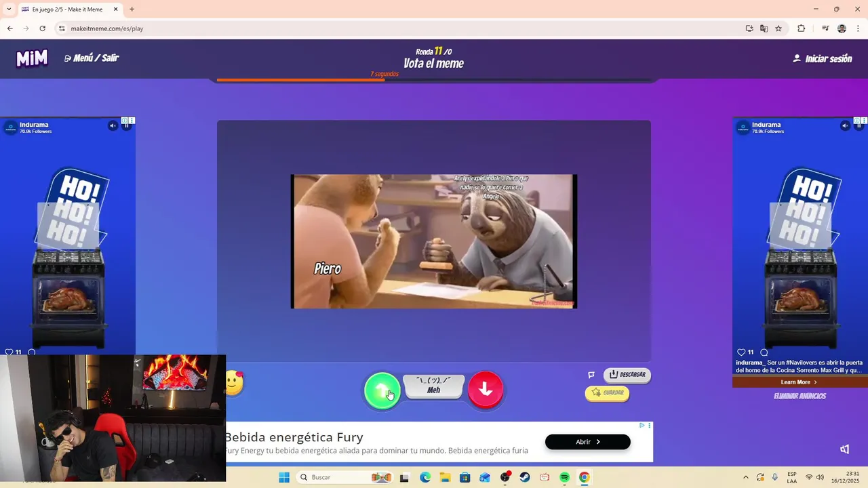This screenshot has width=868, height=488.
Task: Open left Indurama ad profile name
Action: coord(34,125)
